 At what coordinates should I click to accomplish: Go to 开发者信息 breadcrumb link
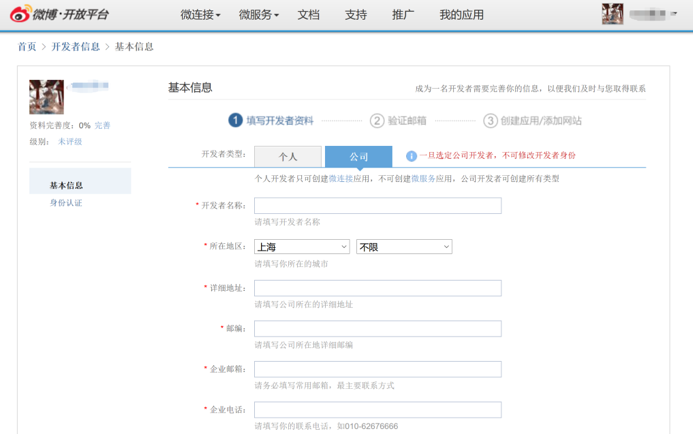tap(76, 47)
